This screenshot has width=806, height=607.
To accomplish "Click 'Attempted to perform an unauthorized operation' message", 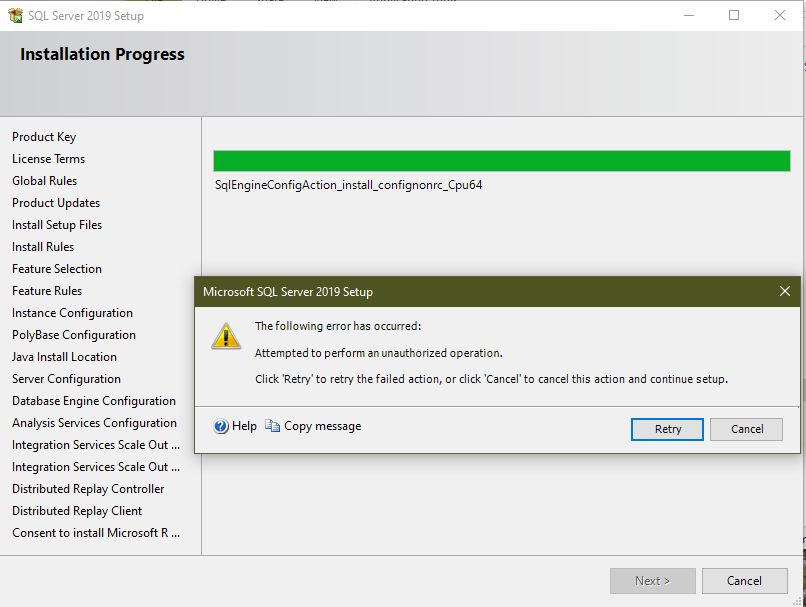I will coord(378,353).
